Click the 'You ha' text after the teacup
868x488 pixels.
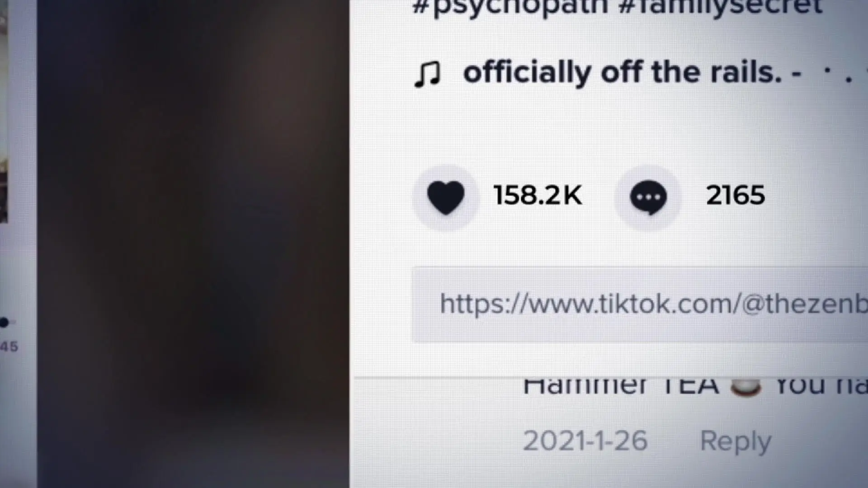tap(821, 387)
